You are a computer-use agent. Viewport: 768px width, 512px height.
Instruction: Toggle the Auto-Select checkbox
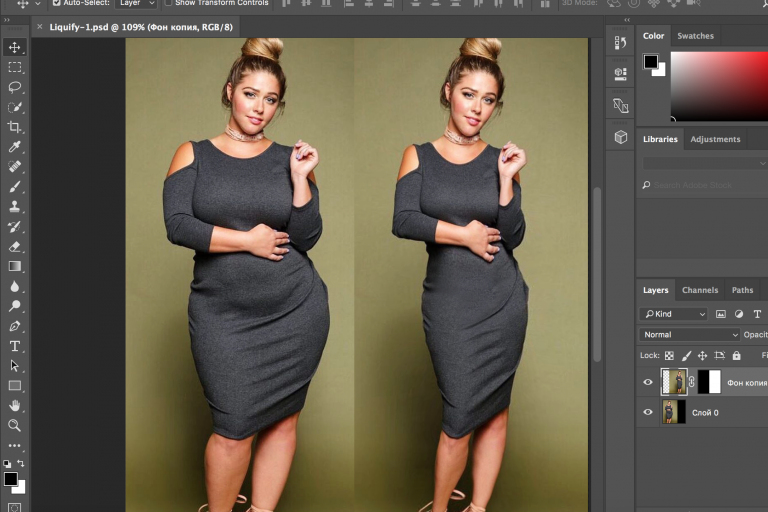(x=57, y=3)
